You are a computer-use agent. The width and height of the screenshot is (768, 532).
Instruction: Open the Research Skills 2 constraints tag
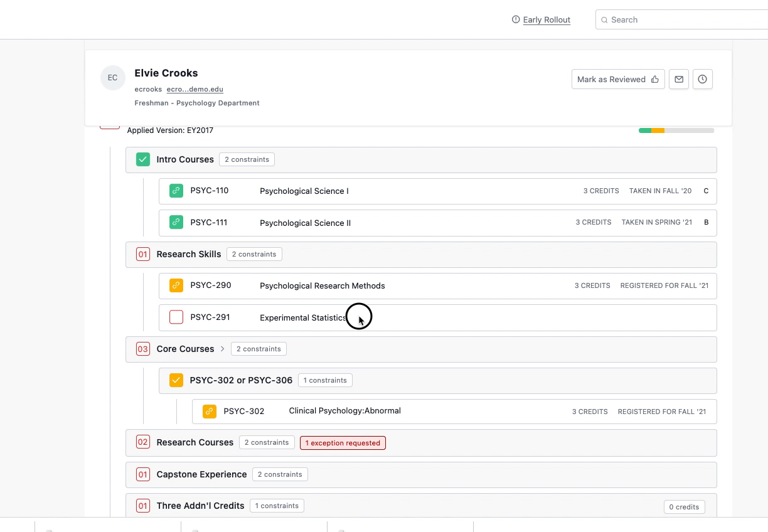[254, 254]
